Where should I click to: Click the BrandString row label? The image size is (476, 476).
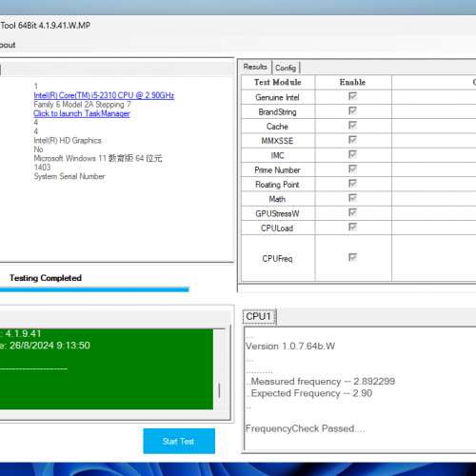click(x=277, y=112)
